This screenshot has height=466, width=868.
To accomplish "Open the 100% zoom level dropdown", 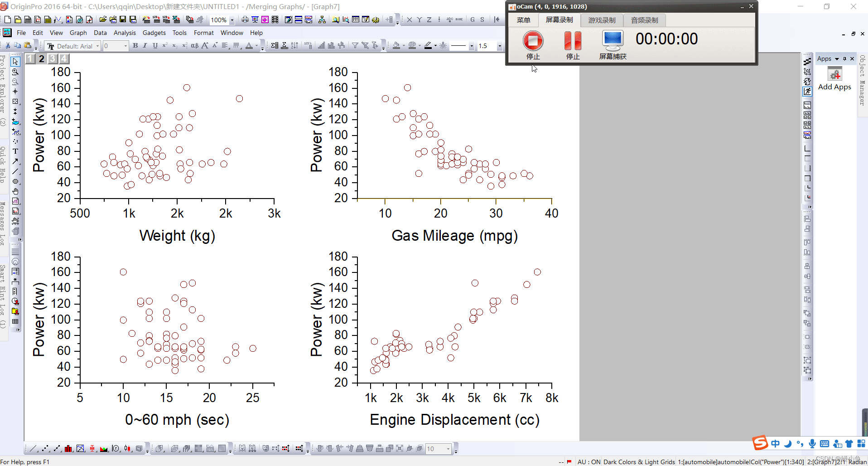I will coord(232,19).
